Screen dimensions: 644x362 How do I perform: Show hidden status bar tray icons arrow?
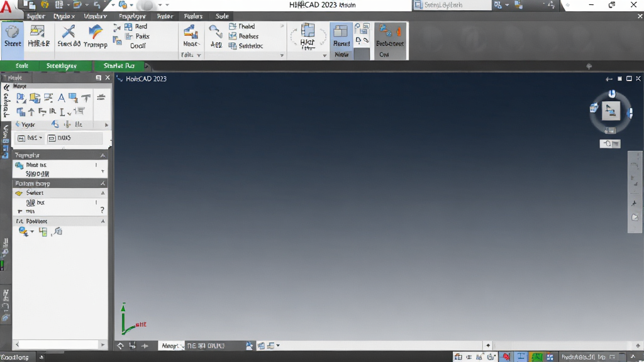pyautogui.click(x=633, y=357)
